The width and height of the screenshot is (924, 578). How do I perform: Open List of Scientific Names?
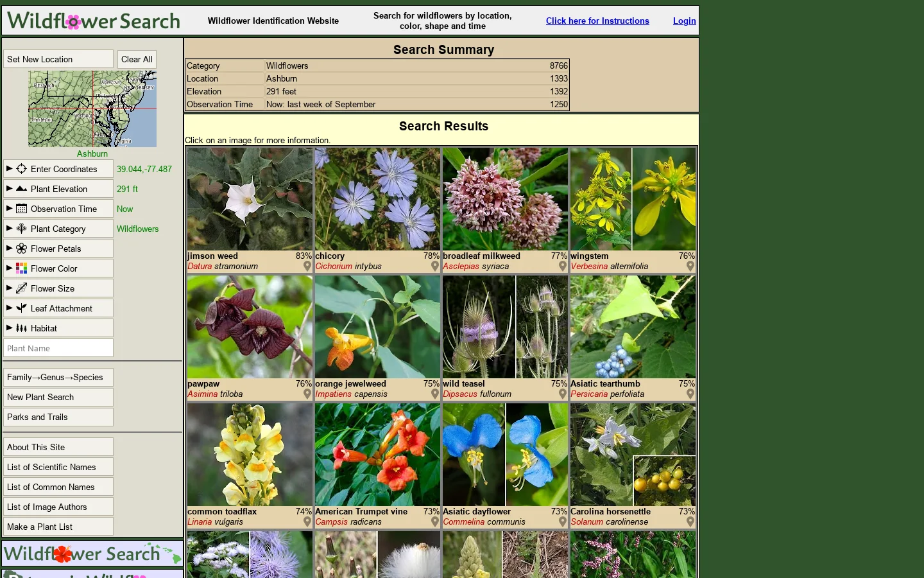pyautogui.click(x=58, y=467)
